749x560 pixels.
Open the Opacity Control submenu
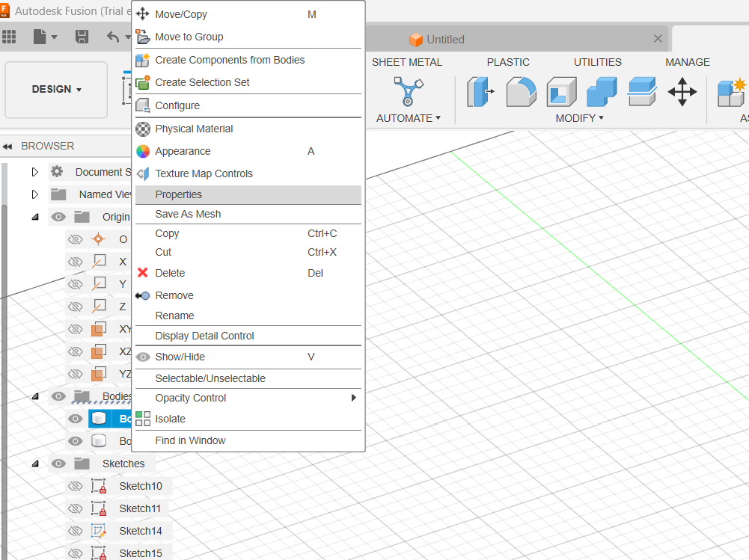tap(248, 398)
